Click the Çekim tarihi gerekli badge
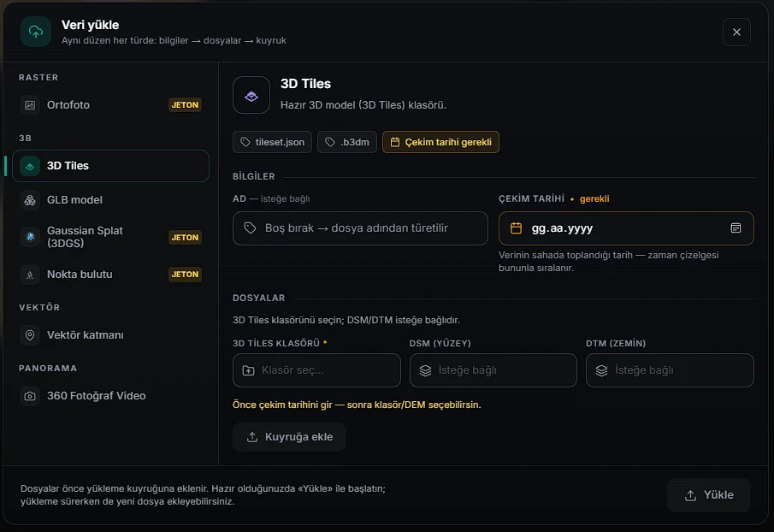Viewport: 774px width, 532px height. 440,142
